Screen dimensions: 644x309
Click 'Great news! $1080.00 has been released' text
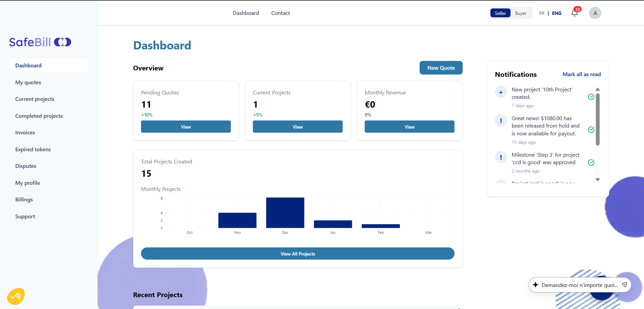[545, 126]
